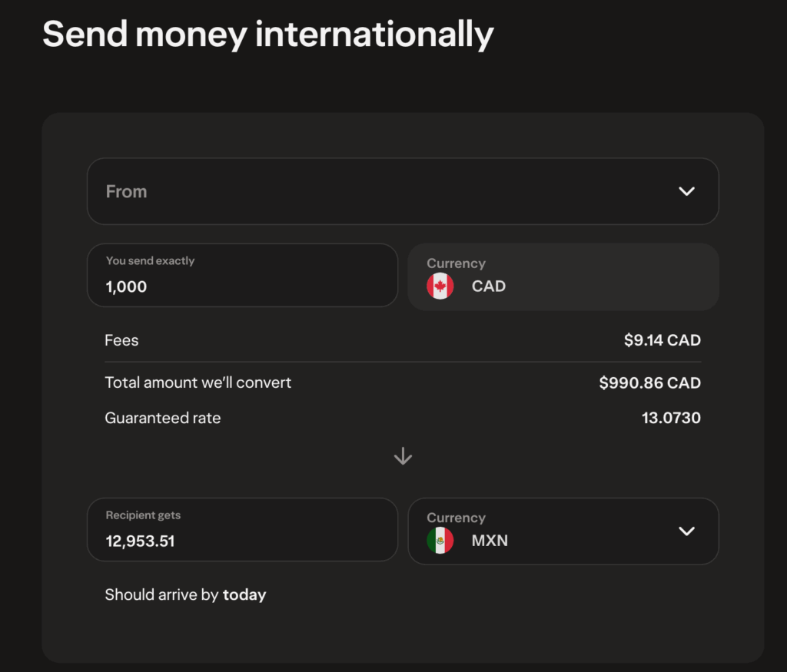This screenshot has height=672, width=787.
Task: Click the Should arrive by today text
Action: tap(185, 594)
